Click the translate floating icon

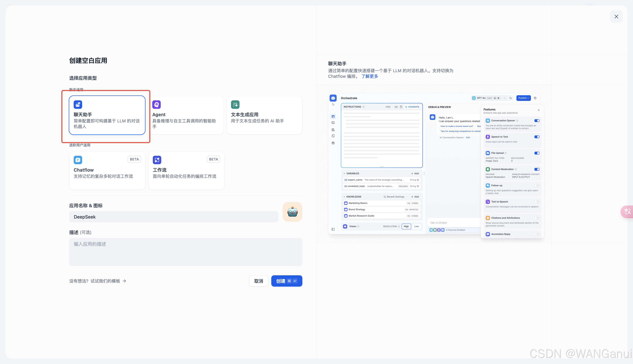627,212
